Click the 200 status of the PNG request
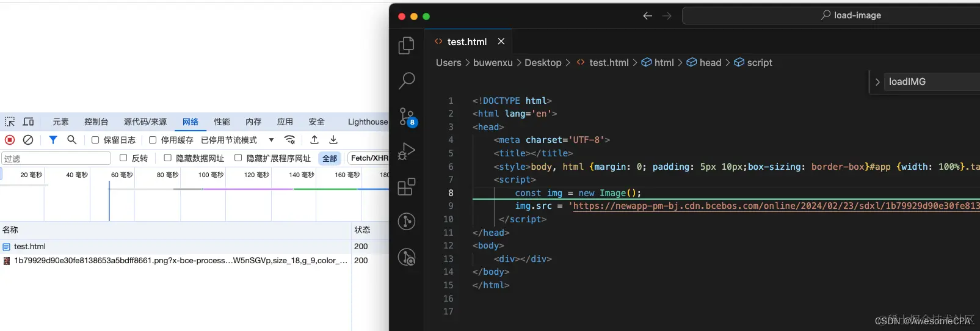980x331 pixels. tap(361, 261)
